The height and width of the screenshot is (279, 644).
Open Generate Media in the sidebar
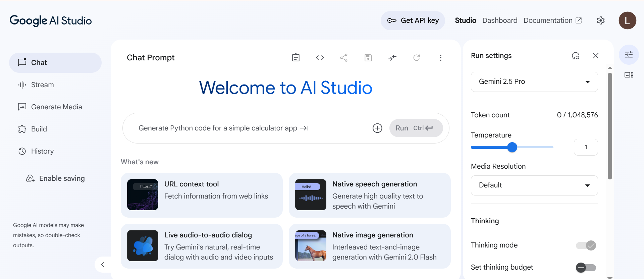pyautogui.click(x=55, y=107)
